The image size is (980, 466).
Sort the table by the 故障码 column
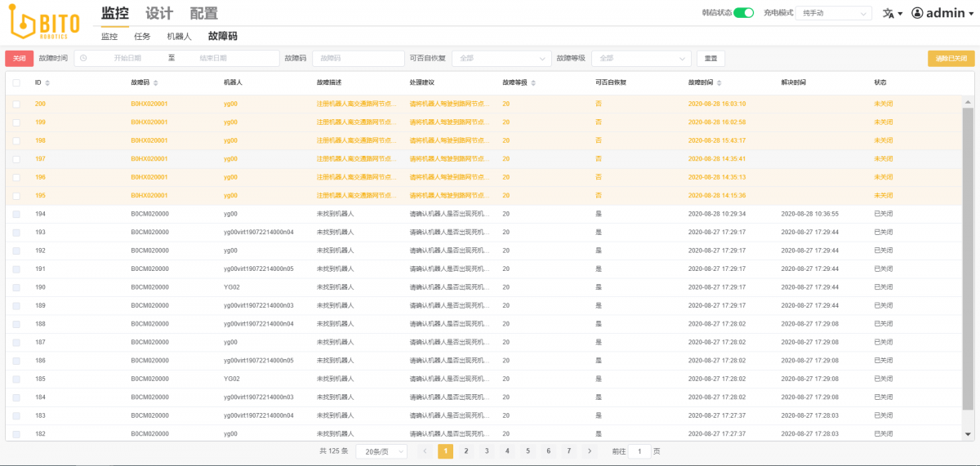(155, 82)
